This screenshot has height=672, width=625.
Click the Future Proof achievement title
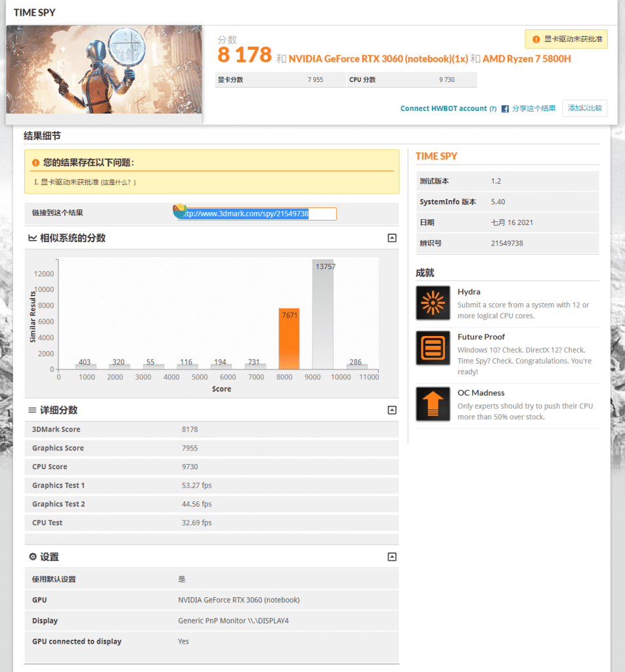click(x=481, y=337)
